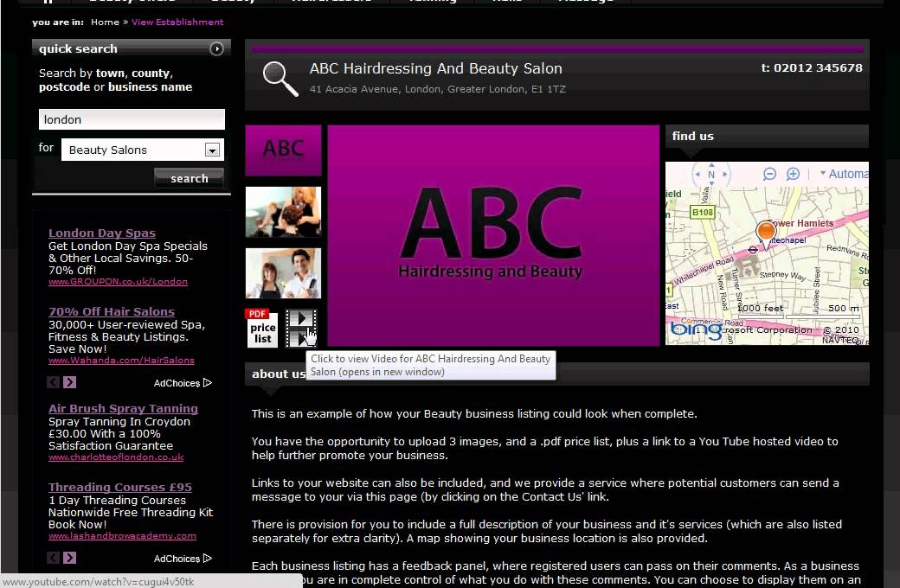Click the Bing logo on the map
This screenshot has width=900, height=588.
697,329
